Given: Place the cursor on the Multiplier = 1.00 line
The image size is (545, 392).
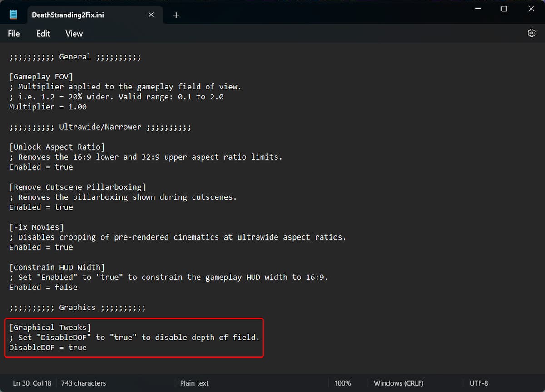Looking at the screenshot, I should (x=48, y=107).
